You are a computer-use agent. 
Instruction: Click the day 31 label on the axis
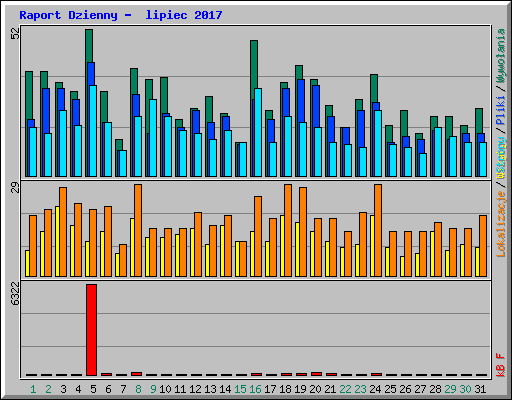480,389
